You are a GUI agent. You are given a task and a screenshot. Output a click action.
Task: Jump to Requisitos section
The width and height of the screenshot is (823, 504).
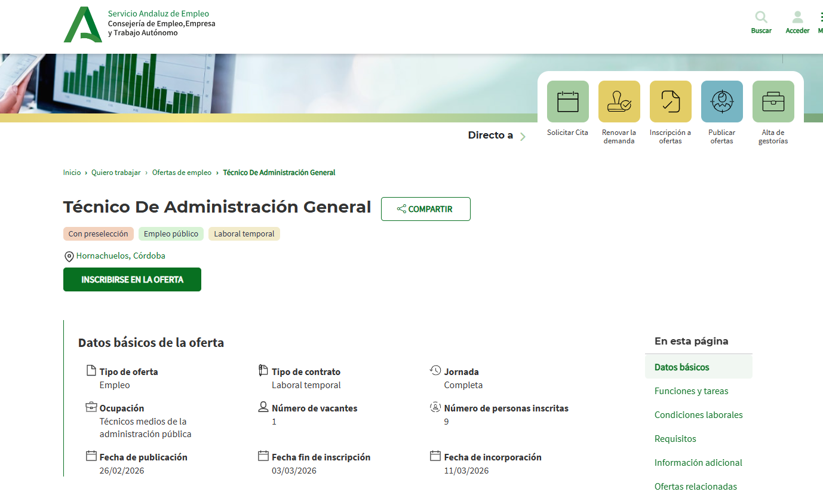point(675,439)
